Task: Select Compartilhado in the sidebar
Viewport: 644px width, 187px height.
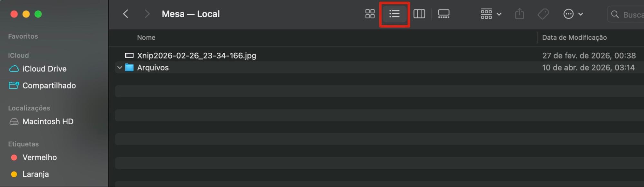Action: [49, 85]
